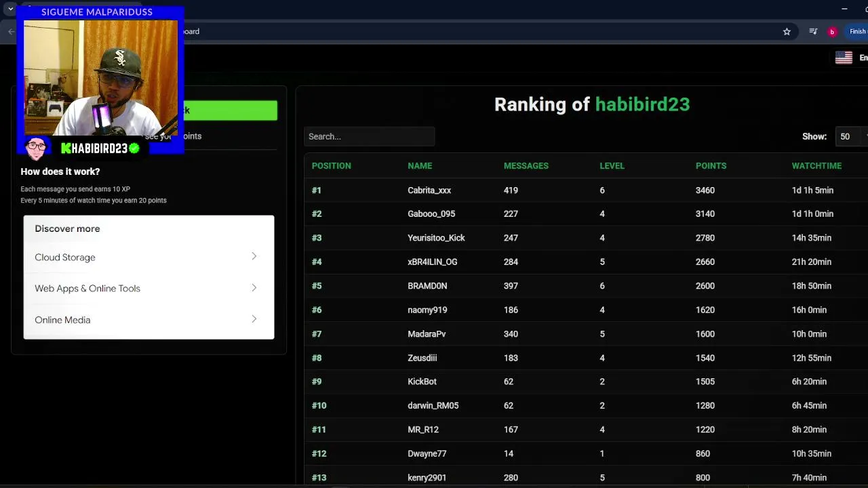This screenshot has width=868, height=488.
Task: Click the 'Each message you send earns 10 XP' line
Action: click(75, 189)
